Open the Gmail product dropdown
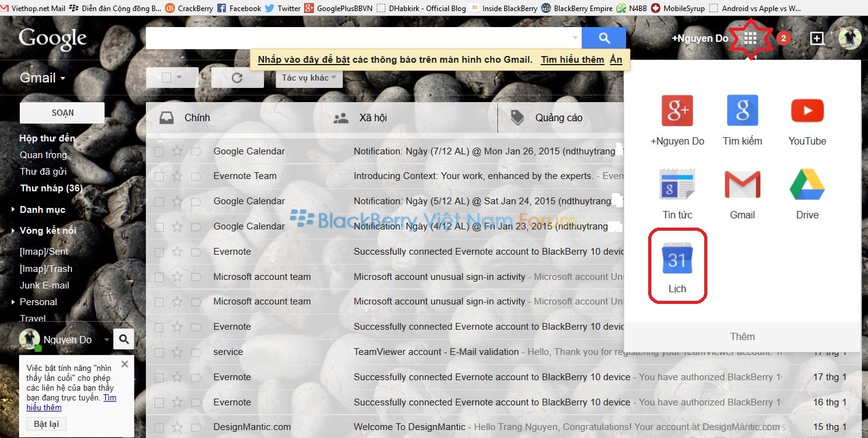 [42, 78]
